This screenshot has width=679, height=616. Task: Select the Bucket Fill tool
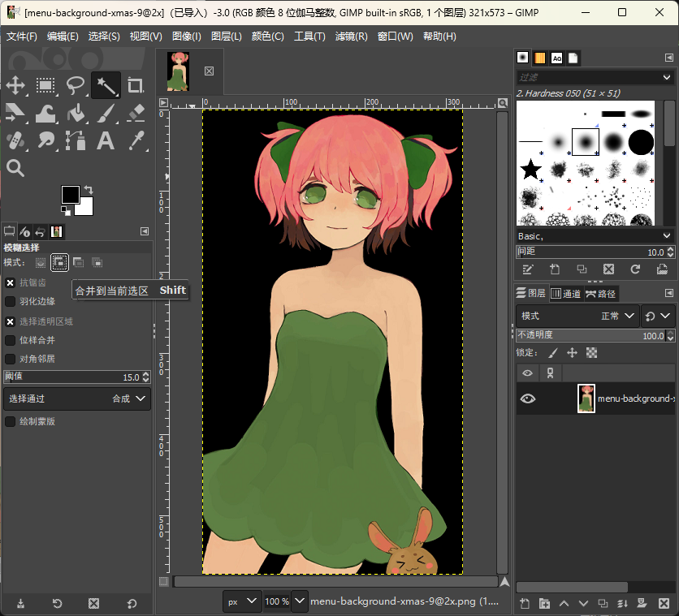pos(76,113)
